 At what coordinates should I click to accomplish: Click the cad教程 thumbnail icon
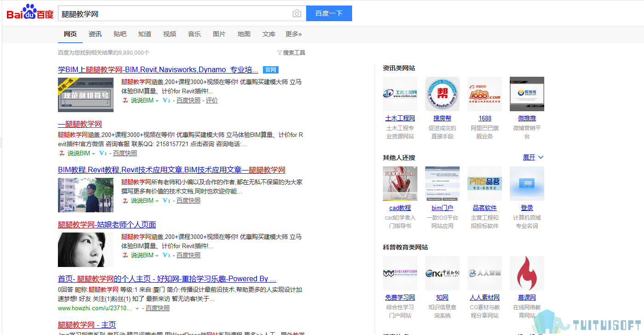point(400,183)
